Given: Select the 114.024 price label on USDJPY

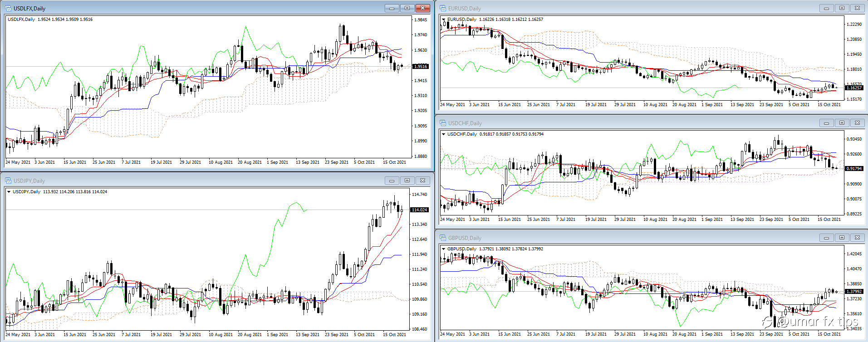Looking at the screenshot, I should [x=419, y=210].
